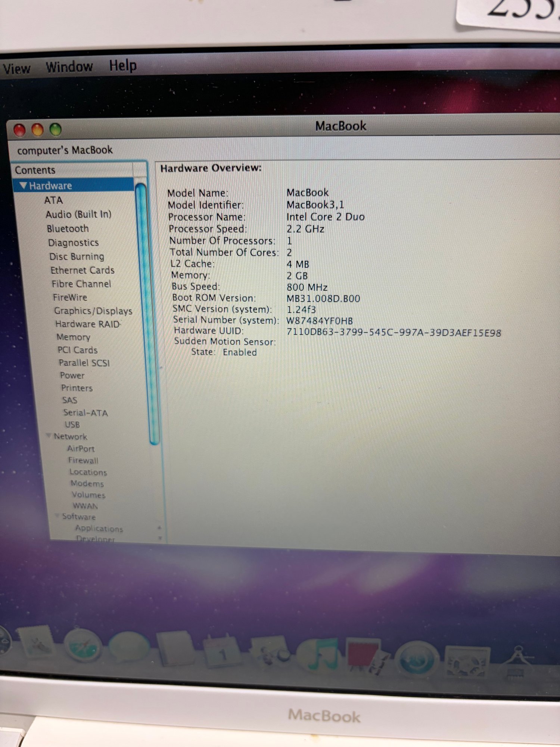Open the Help menu

click(x=123, y=66)
